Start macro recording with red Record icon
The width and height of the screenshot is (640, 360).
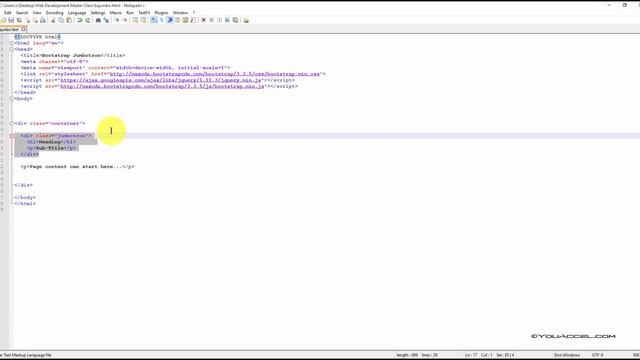coord(204,20)
